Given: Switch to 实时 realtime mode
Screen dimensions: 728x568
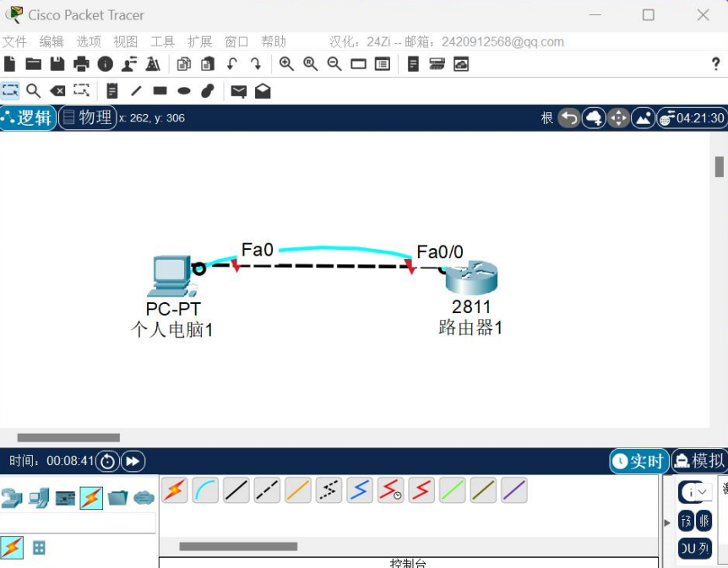Looking at the screenshot, I should click(x=639, y=461).
